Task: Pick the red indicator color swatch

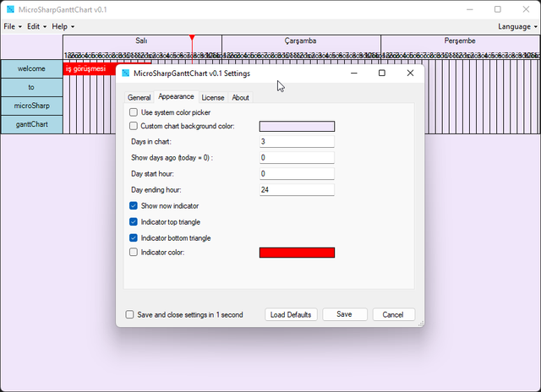Action: point(297,253)
